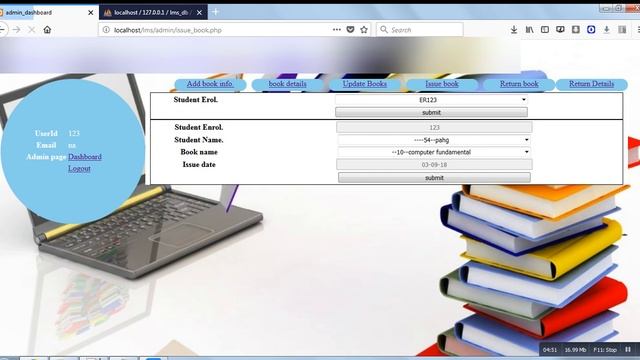Image resolution: width=640 pixels, height=360 pixels.
Task: Click the Issue date label
Action: [199, 164]
